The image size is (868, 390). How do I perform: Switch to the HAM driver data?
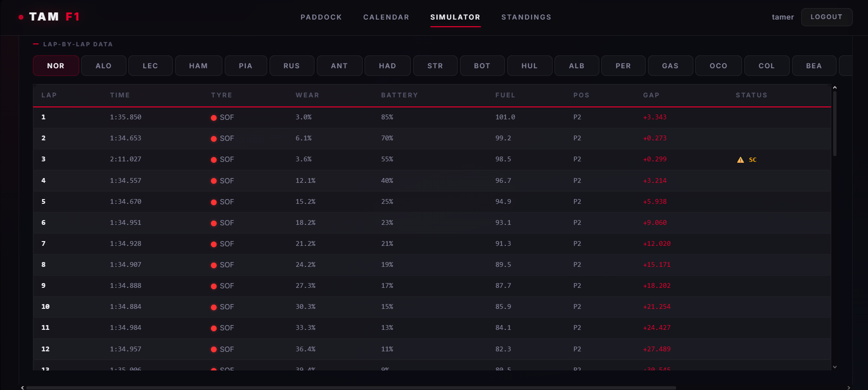point(199,66)
